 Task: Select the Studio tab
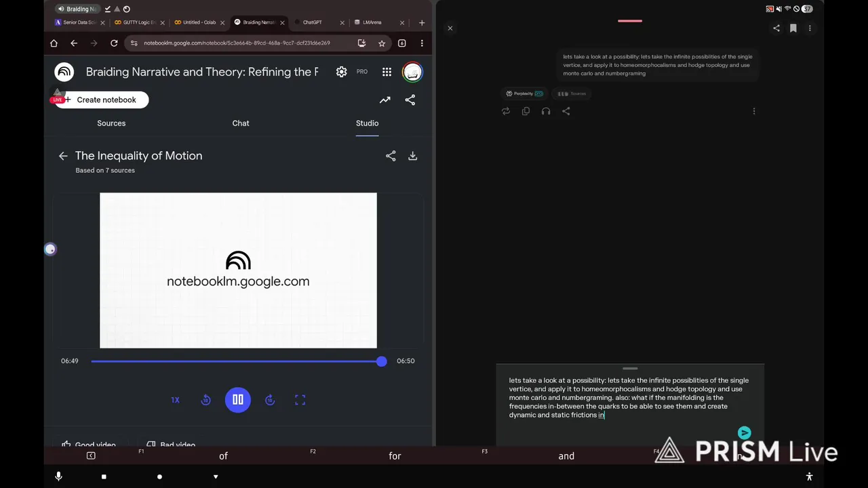coord(367,123)
